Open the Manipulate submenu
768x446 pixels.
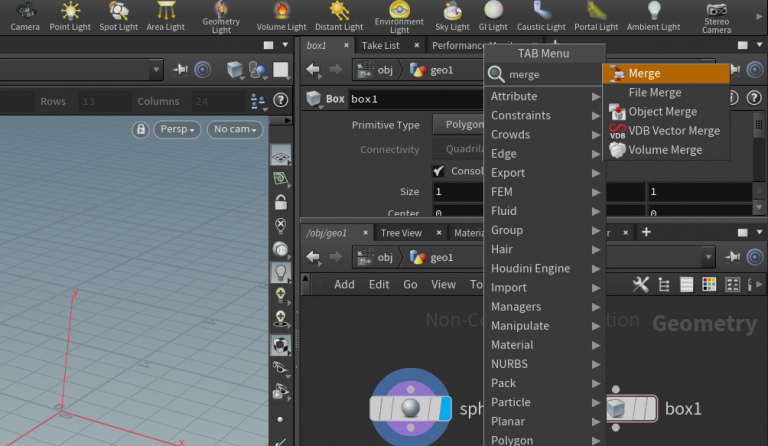[545, 326]
